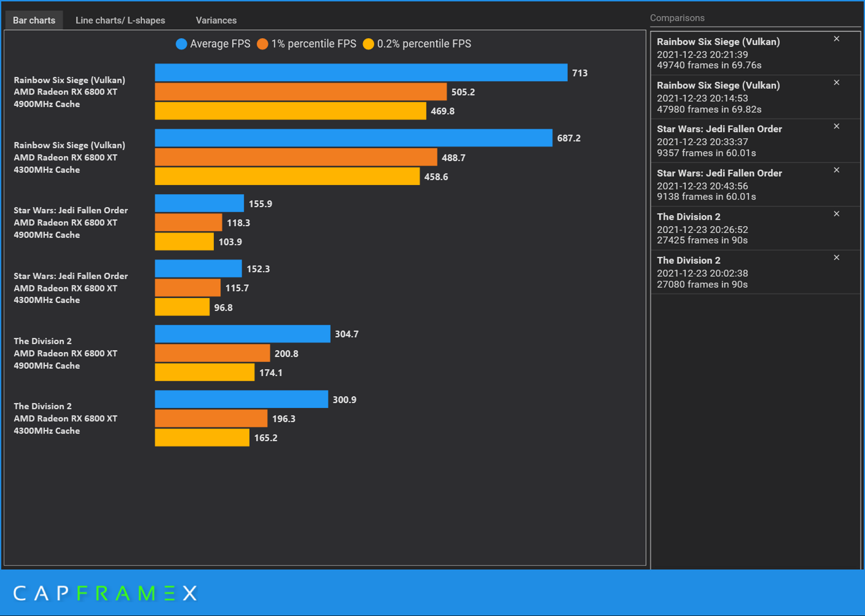Remove Rainbow Six Siege 20:14:53 comparison entry
865x616 pixels.
(836, 82)
